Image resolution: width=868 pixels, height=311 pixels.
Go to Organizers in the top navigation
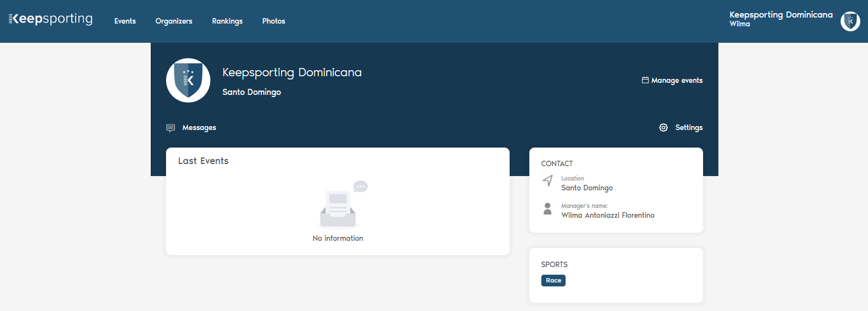point(174,21)
